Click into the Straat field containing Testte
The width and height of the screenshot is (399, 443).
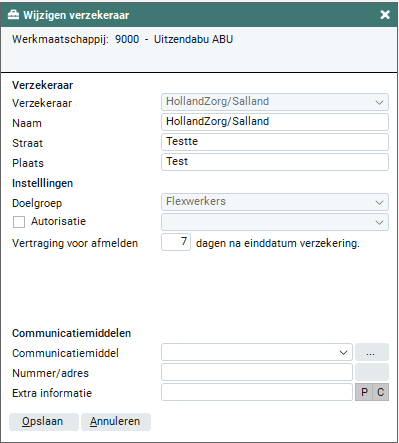[275, 142]
